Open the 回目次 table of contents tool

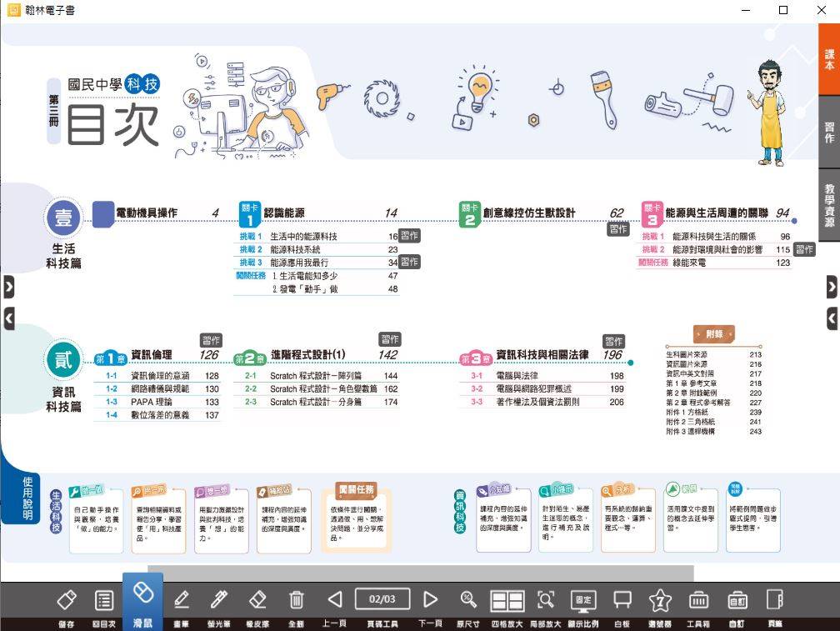[x=104, y=600]
